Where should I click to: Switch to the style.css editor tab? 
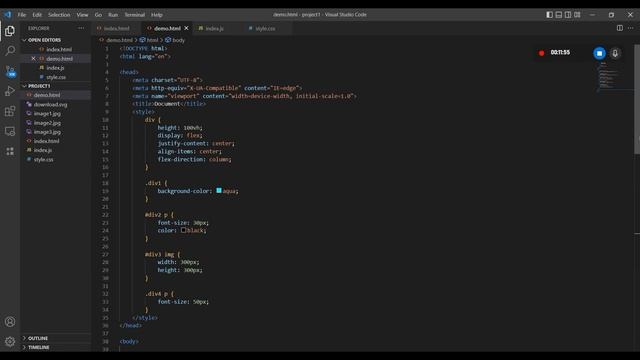[265, 29]
